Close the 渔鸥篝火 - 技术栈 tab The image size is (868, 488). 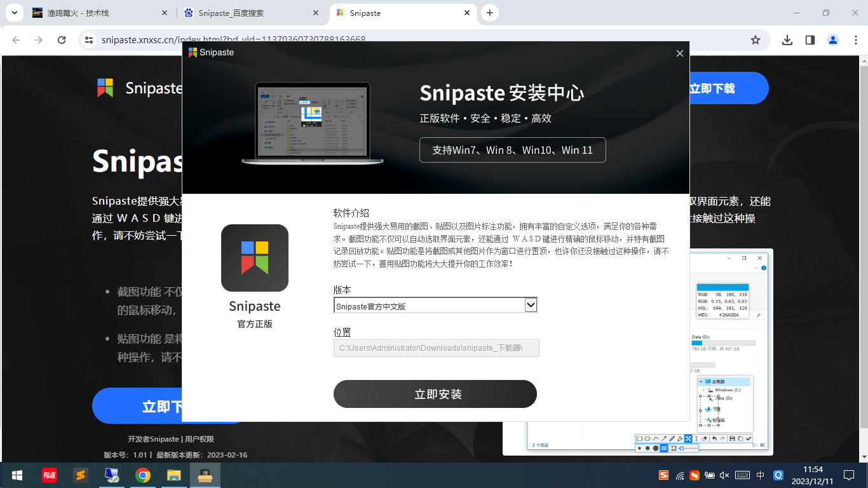coord(165,13)
